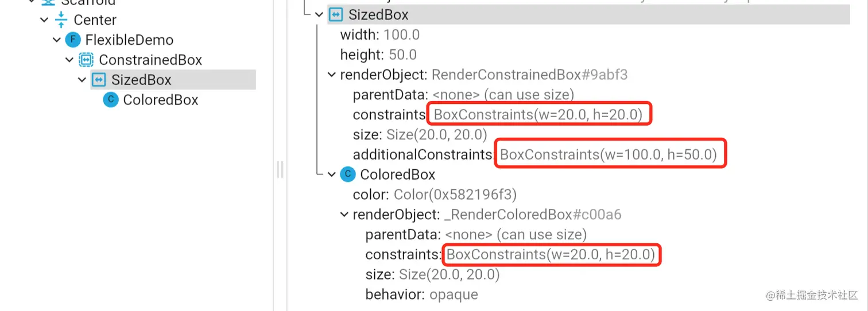Select the highlighted SizedBox details header
This screenshot has width=868, height=311.
point(379,15)
